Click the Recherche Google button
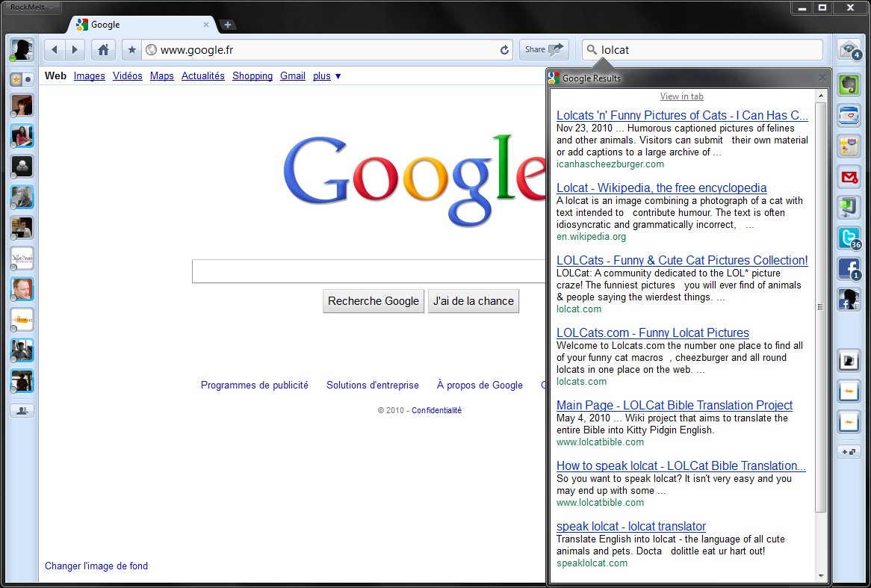Screen dimensions: 871x588 click(x=373, y=301)
